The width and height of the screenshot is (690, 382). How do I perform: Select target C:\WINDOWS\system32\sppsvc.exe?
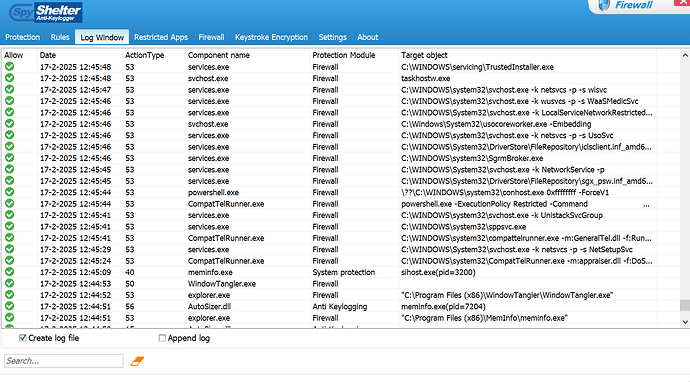click(x=464, y=227)
